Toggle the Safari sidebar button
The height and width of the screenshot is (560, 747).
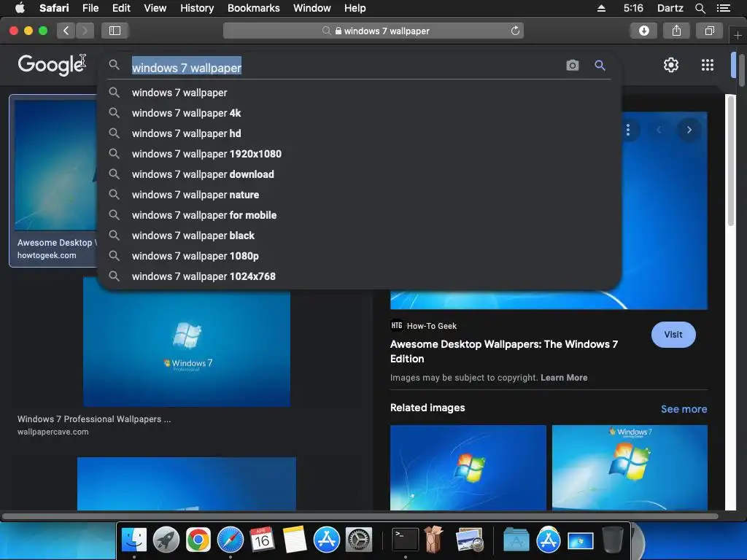[115, 31]
